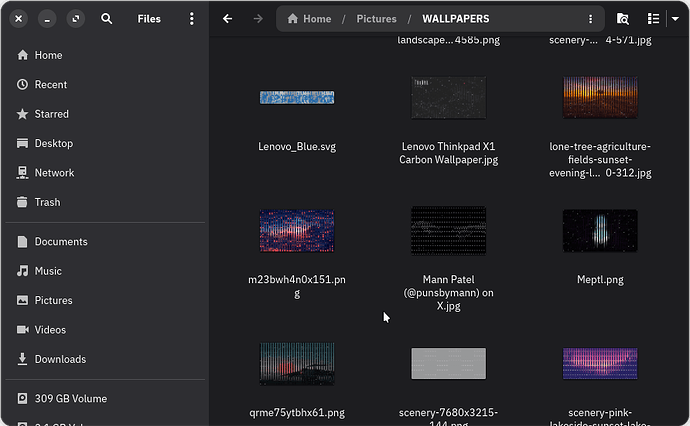Screen dimensions: 690x426
Task: Navigate to Pictures in path bar
Action: pos(376,19)
